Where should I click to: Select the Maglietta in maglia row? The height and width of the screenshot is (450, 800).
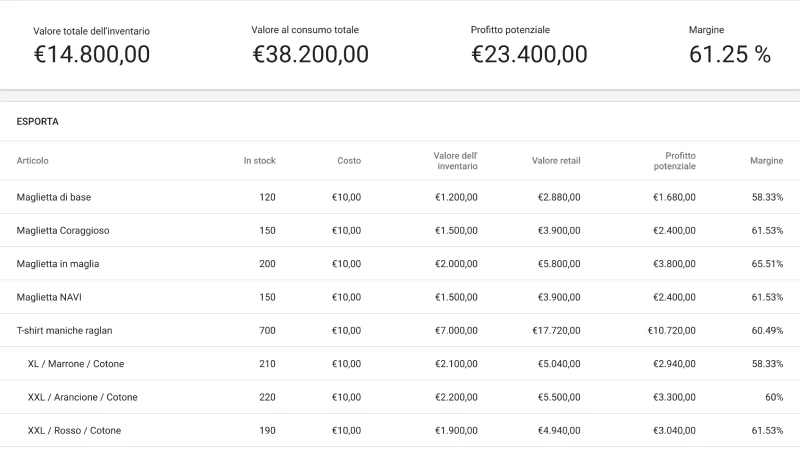(58, 264)
